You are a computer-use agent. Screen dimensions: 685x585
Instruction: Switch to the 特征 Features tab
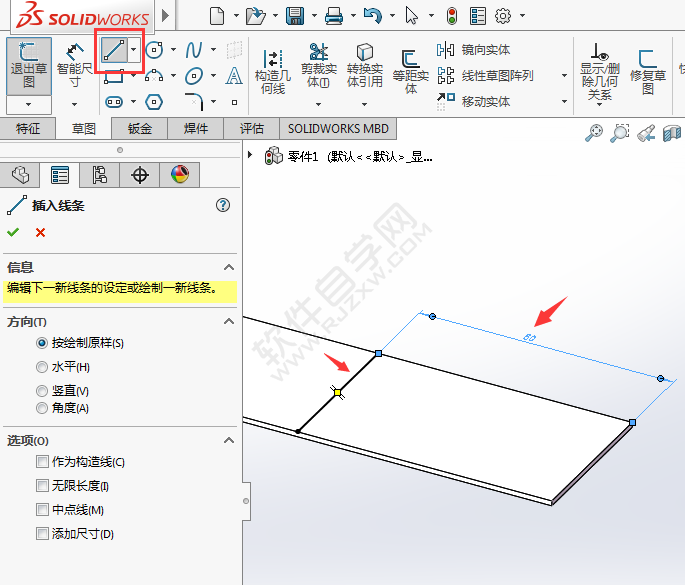coord(28,129)
